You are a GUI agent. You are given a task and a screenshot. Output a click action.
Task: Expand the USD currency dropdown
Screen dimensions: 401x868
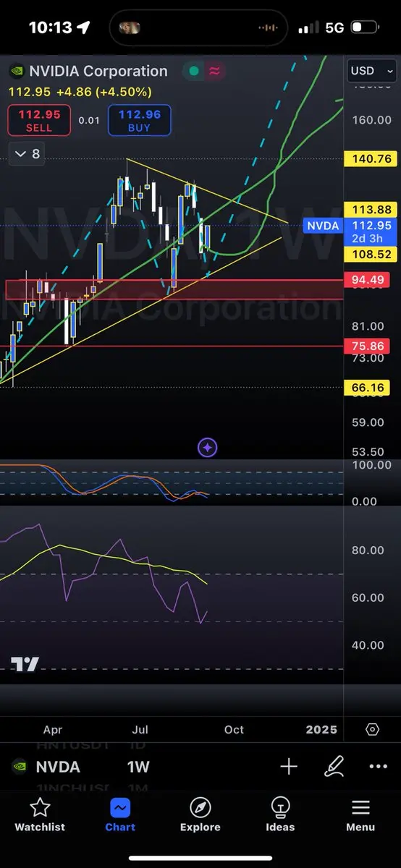pyautogui.click(x=372, y=71)
